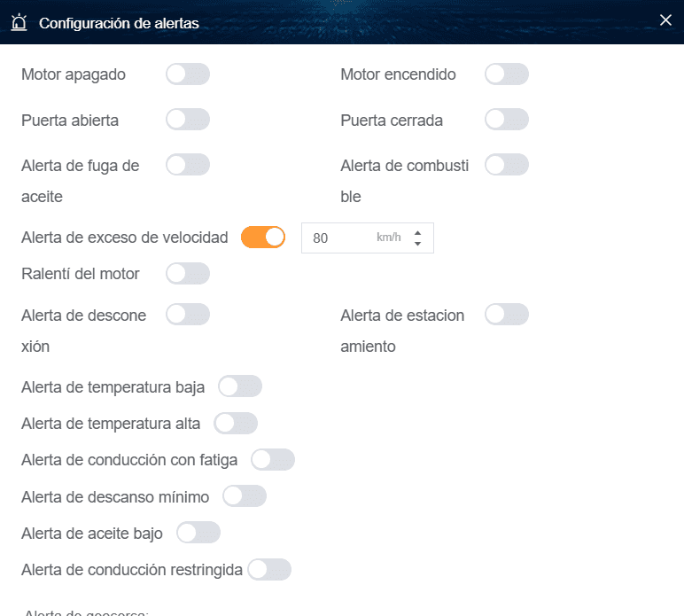Turn on Alerta de estacionamiento
Image resolution: width=684 pixels, height=616 pixels.
tap(507, 315)
